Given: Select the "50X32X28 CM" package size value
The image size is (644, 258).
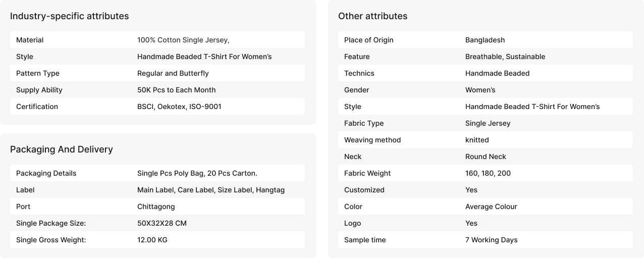Looking at the screenshot, I should tap(162, 223).
